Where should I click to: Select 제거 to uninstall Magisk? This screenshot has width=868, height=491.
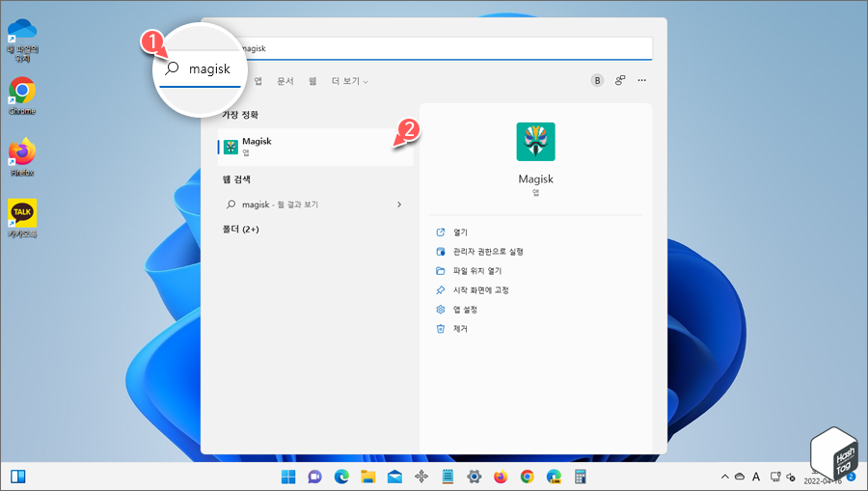pos(451,329)
